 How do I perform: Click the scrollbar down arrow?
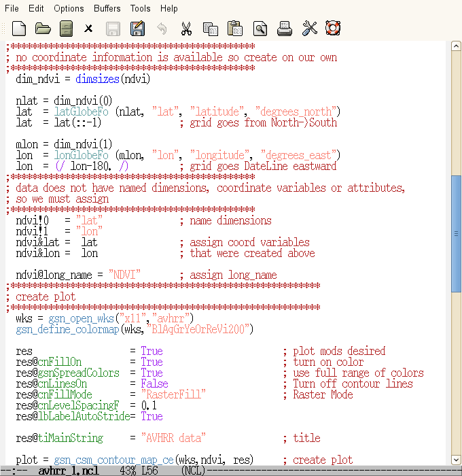[455, 459]
